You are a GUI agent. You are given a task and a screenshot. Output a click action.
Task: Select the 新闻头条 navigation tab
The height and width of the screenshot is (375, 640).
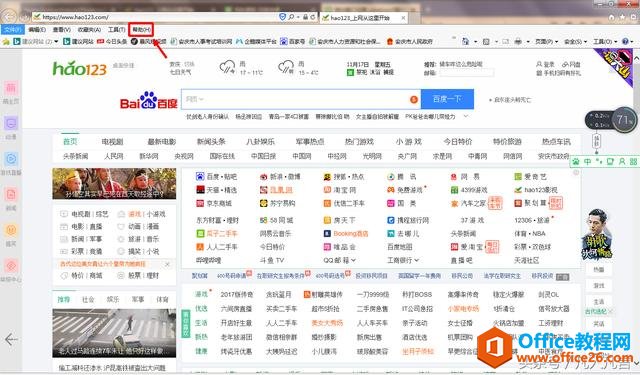(x=211, y=142)
